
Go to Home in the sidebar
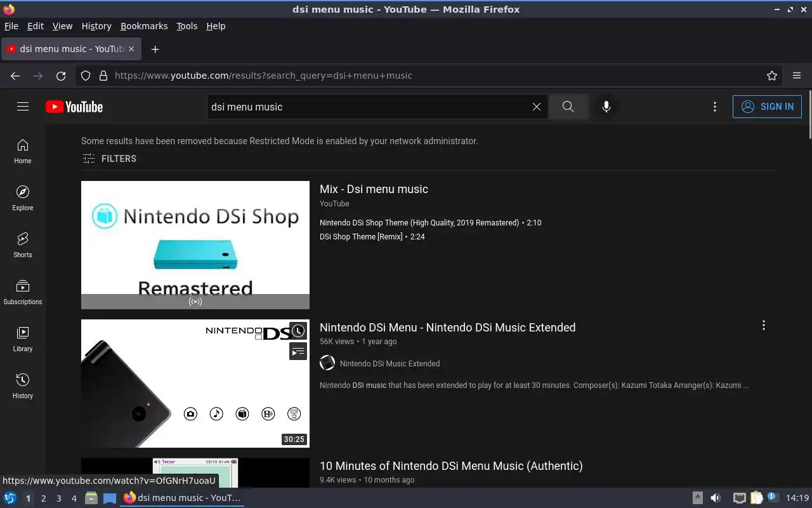click(x=23, y=152)
